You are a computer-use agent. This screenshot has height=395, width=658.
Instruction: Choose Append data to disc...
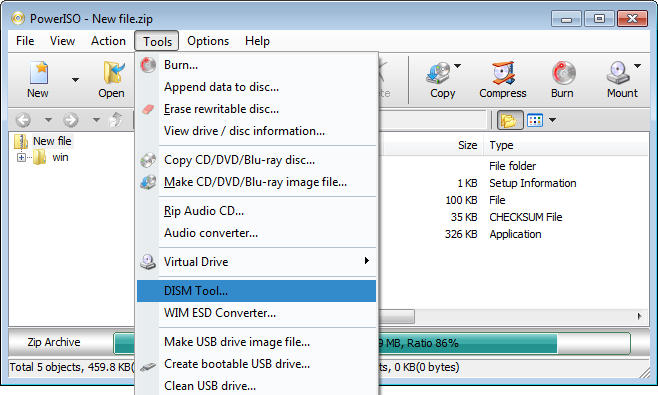tap(256, 87)
